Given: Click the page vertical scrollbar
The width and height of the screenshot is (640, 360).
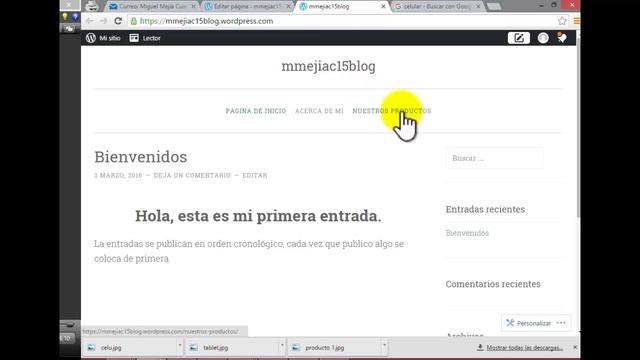Looking at the screenshot, I should [578, 127].
